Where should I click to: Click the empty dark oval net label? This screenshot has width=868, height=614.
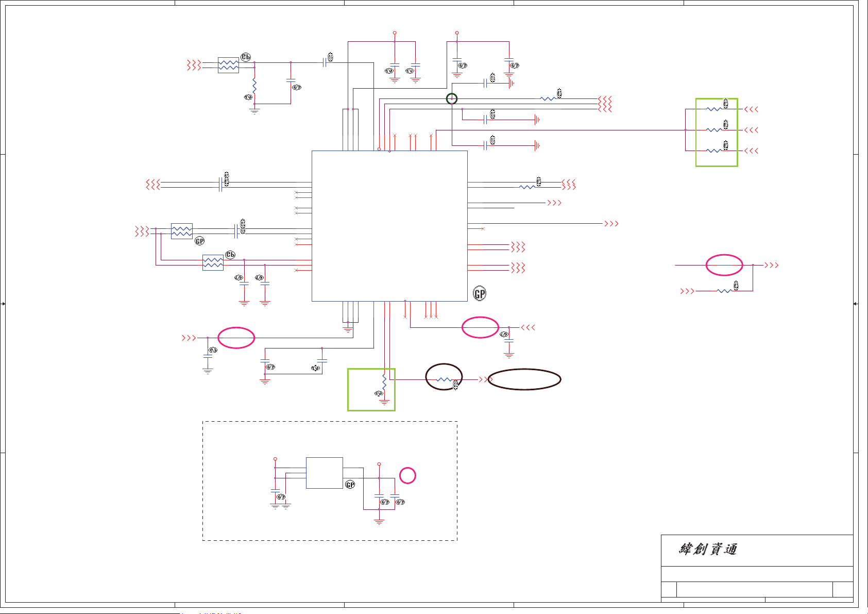coord(524,379)
